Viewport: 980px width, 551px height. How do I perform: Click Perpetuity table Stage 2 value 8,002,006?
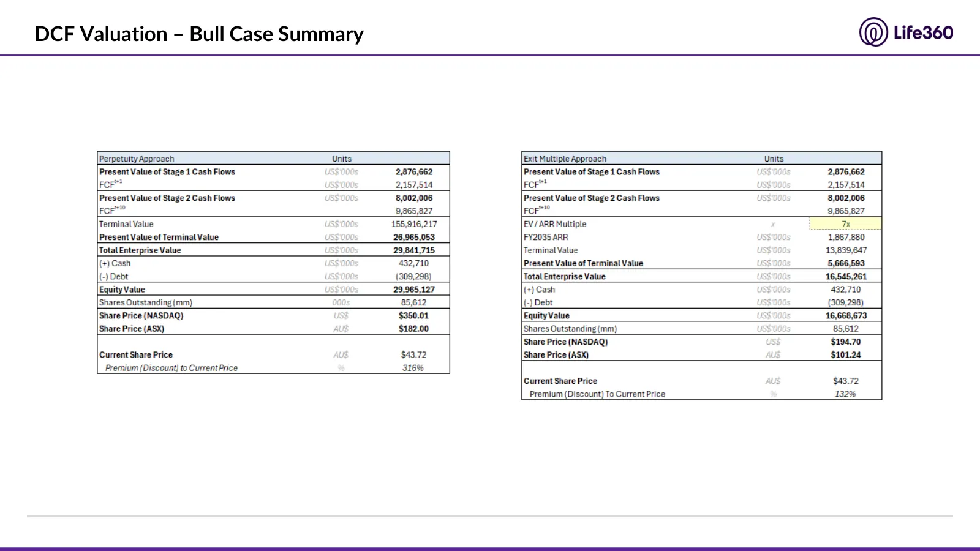(414, 198)
